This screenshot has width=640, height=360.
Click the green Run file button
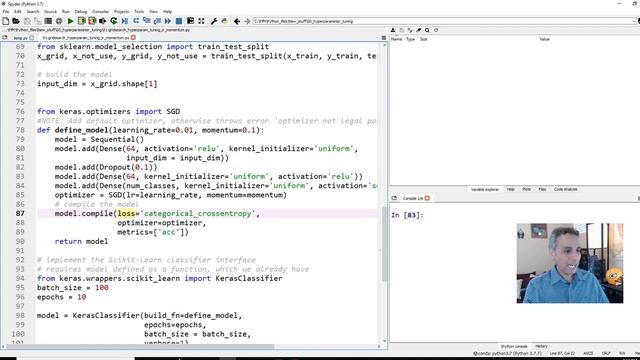click(71, 21)
